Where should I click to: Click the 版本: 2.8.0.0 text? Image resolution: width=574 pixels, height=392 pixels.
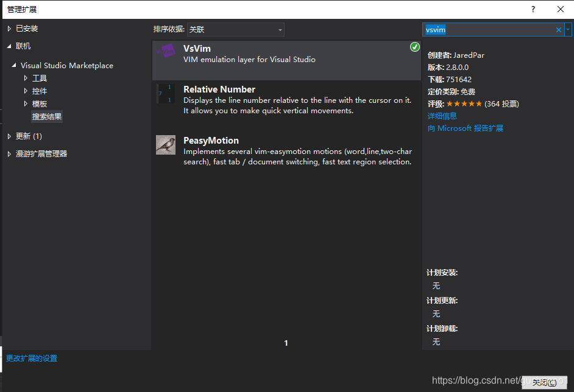pyautogui.click(x=448, y=68)
